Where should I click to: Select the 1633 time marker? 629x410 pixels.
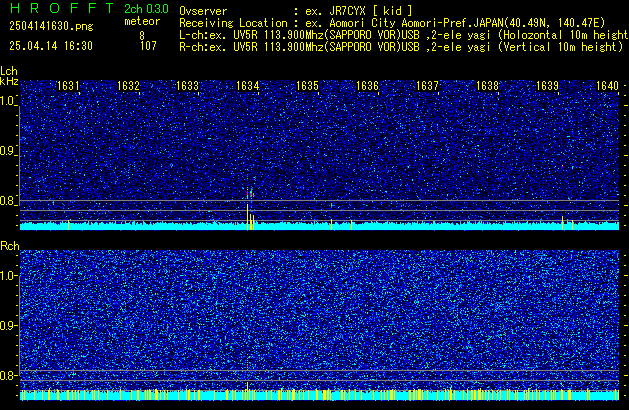pyautogui.click(x=188, y=86)
